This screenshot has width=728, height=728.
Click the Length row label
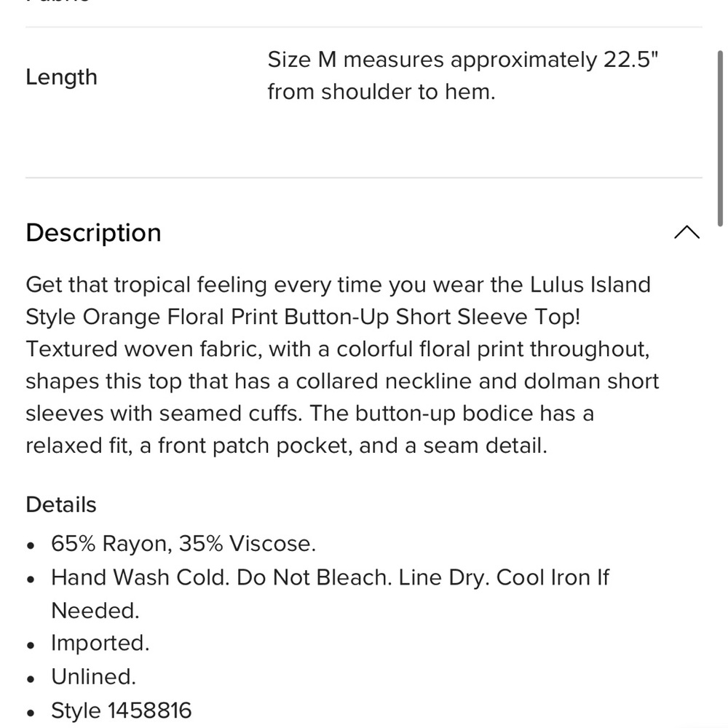pyautogui.click(x=61, y=77)
